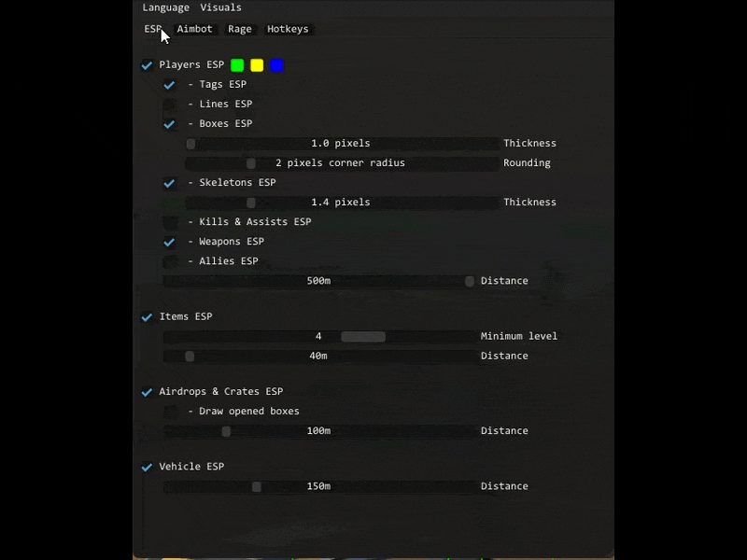Disable the Tags ESP checkbox

[x=169, y=85]
